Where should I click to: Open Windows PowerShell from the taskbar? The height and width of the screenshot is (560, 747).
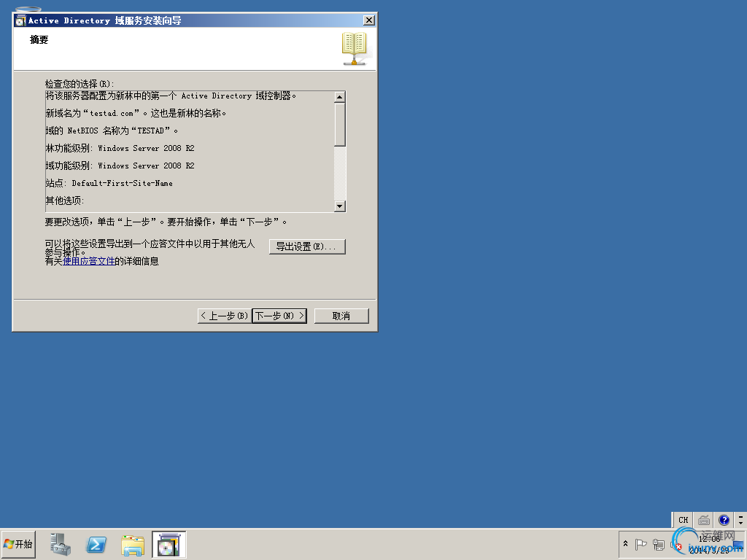(96, 544)
